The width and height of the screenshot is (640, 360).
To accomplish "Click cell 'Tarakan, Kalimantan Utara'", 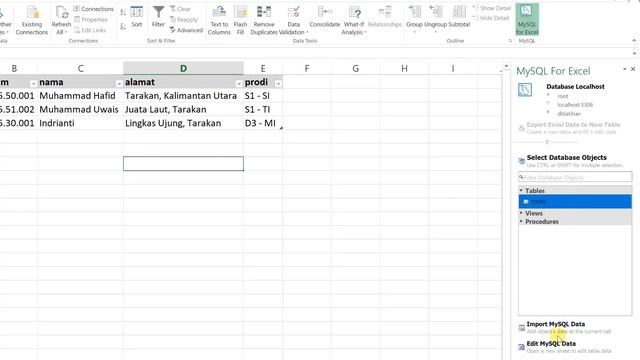I will pyautogui.click(x=183, y=96).
